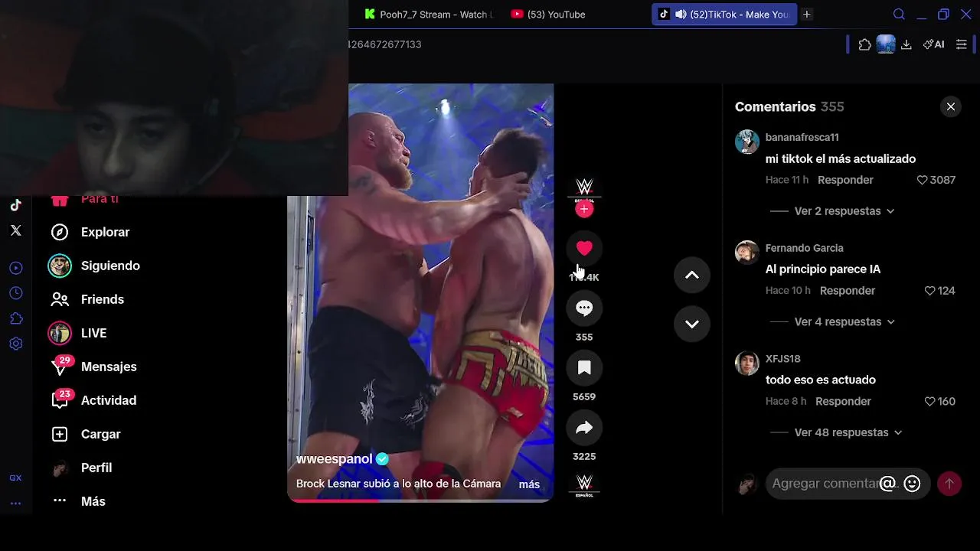Open the sidebar player icon

tap(15, 268)
